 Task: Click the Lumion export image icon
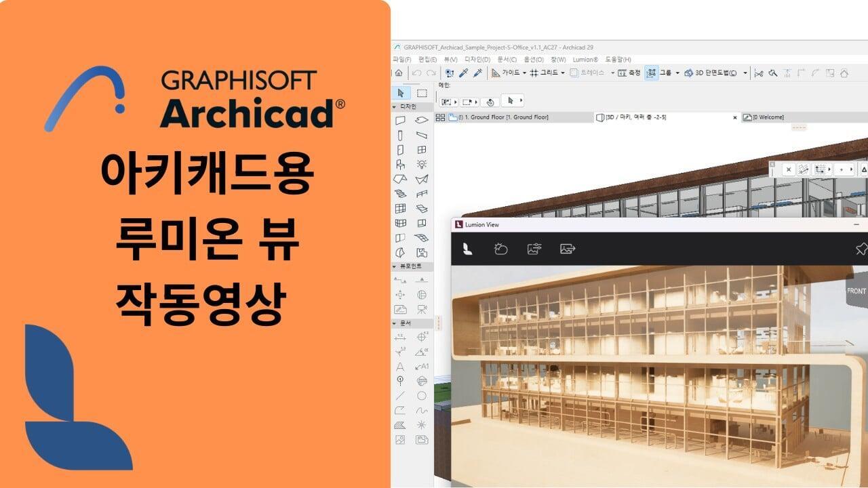(x=568, y=249)
